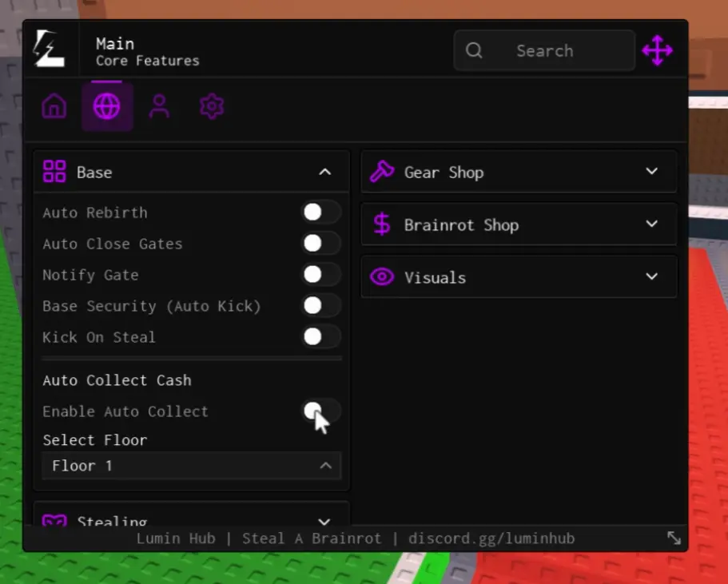Collapse the Base section chevron

pos(324,172)
